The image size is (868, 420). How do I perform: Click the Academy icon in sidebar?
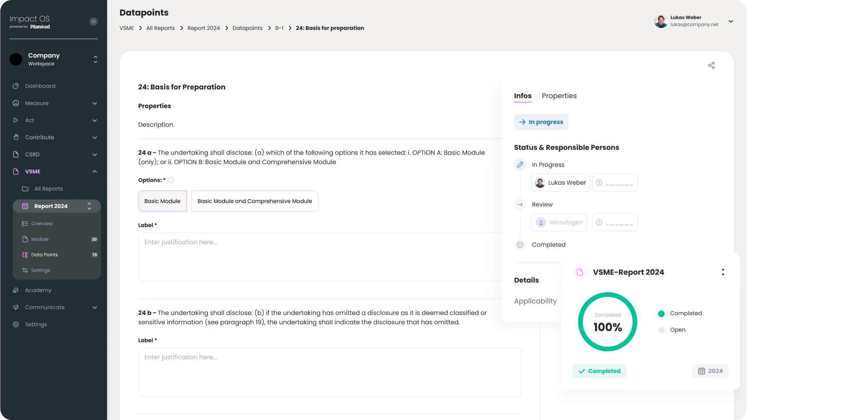16,290
